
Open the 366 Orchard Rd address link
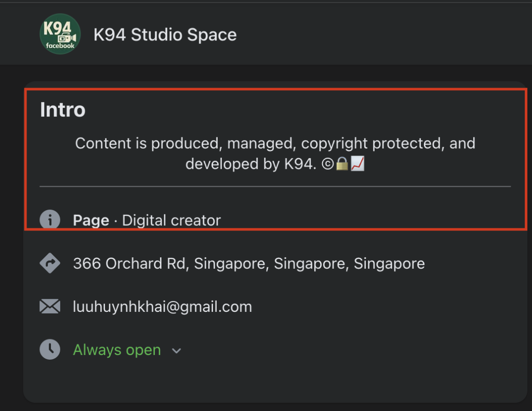tap(248, 264)
